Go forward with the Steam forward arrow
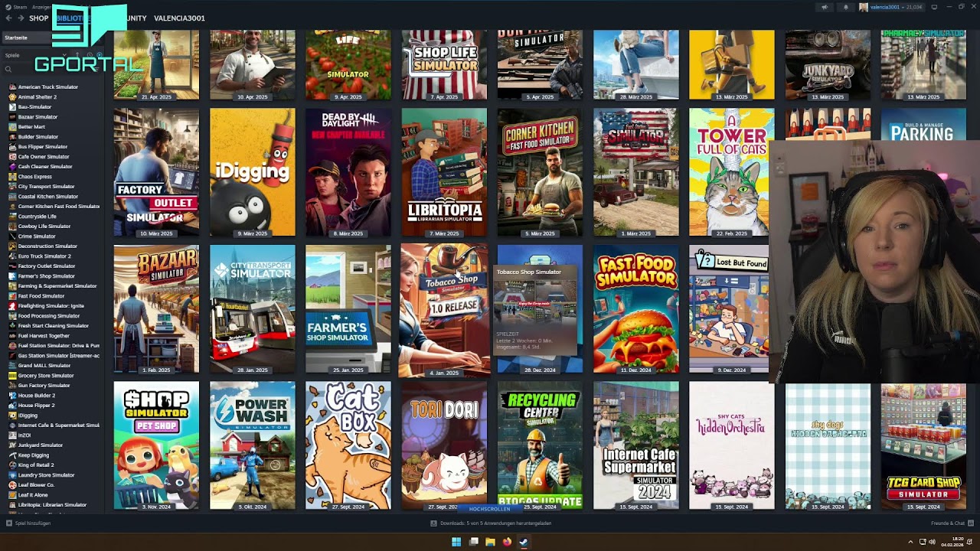Screen dimensions: 980x551 pyautogui.click(x=20, y=18)
